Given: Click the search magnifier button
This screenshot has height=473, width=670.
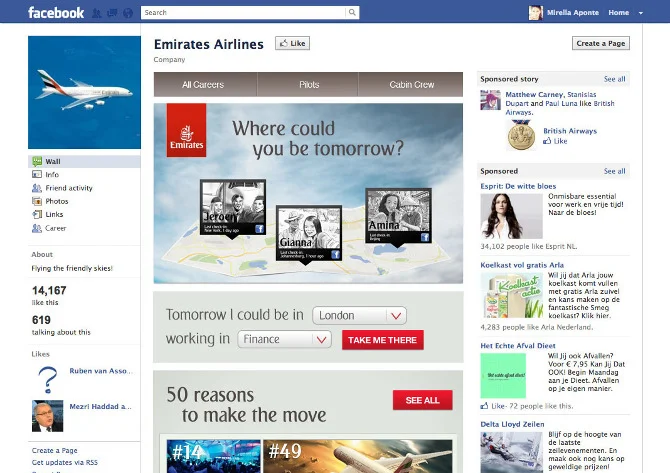Looking at the screenshot, I should (x=352, y=12).
